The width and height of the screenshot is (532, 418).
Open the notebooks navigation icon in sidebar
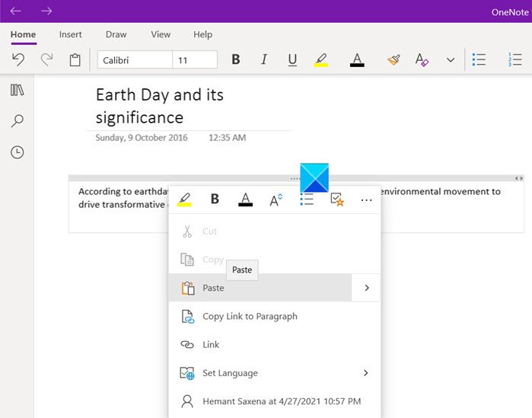click(17, 90)
